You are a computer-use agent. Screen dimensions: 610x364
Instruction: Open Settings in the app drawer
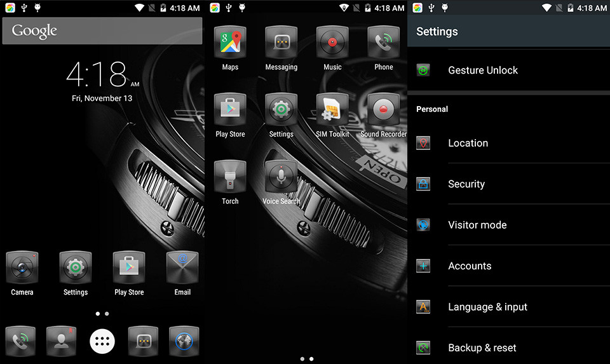[x=281, y=110]
